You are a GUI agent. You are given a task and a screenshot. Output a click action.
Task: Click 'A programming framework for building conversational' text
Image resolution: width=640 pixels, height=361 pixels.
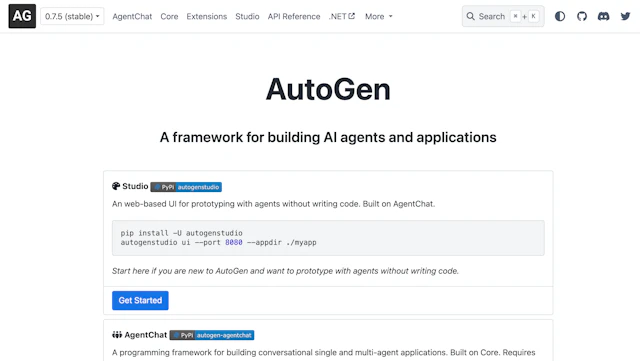pyautogui.click(x=324, y=352)
